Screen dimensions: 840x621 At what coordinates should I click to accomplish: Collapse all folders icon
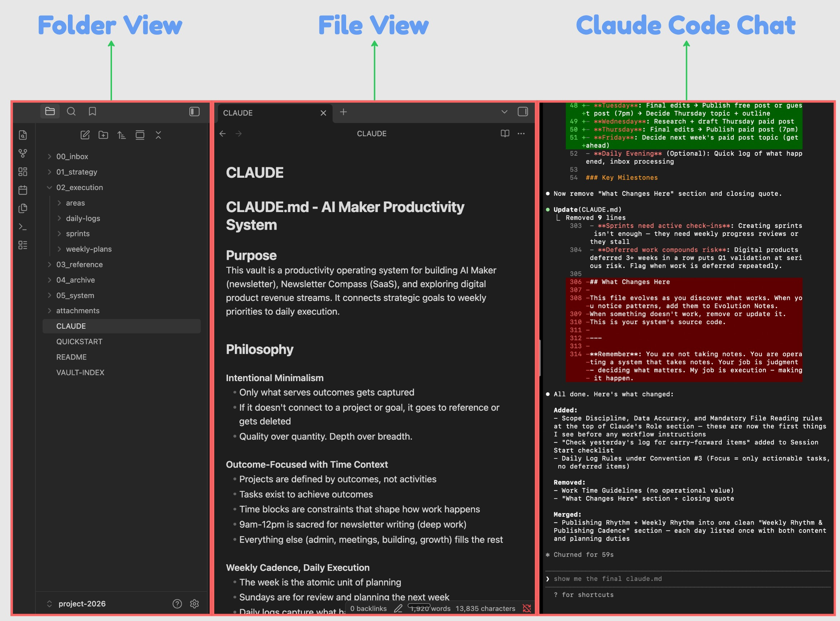(x=158, y=135)
